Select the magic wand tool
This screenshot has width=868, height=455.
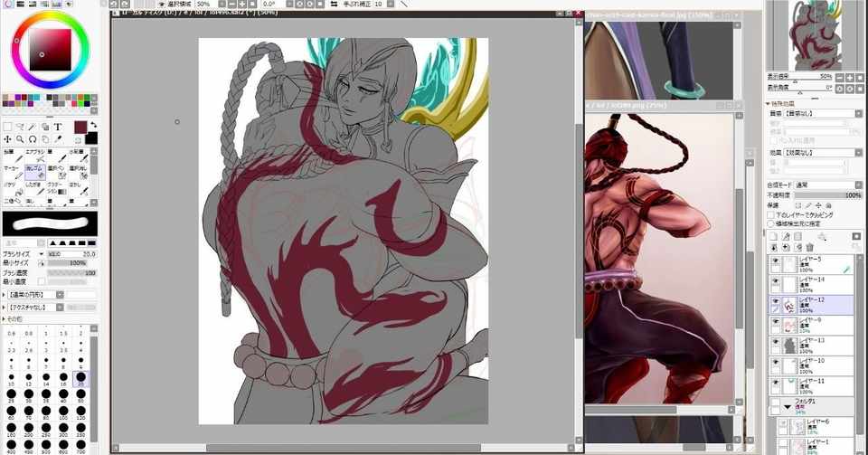pos(33,127)
